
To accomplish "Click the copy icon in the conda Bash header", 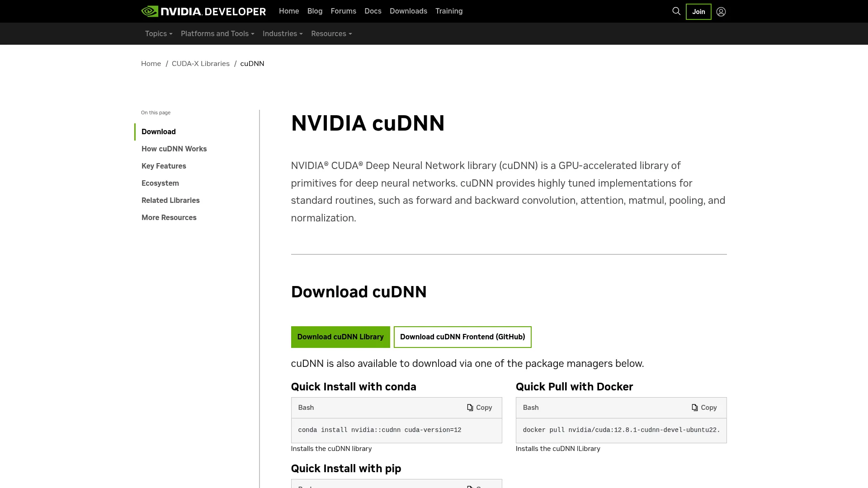I will coord(470,408).
